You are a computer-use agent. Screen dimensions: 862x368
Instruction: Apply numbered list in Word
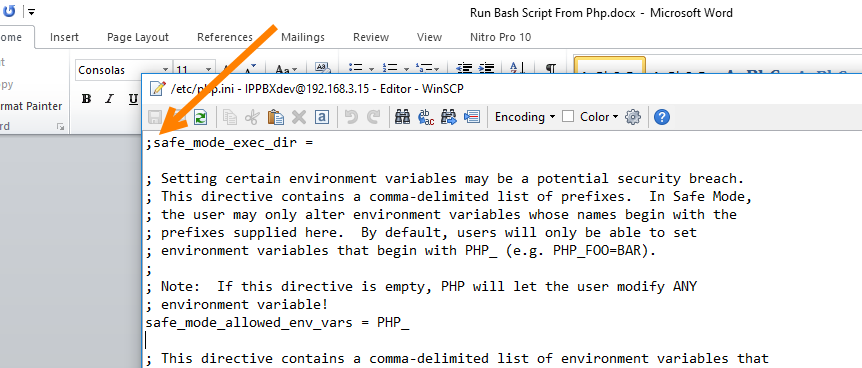390,68
